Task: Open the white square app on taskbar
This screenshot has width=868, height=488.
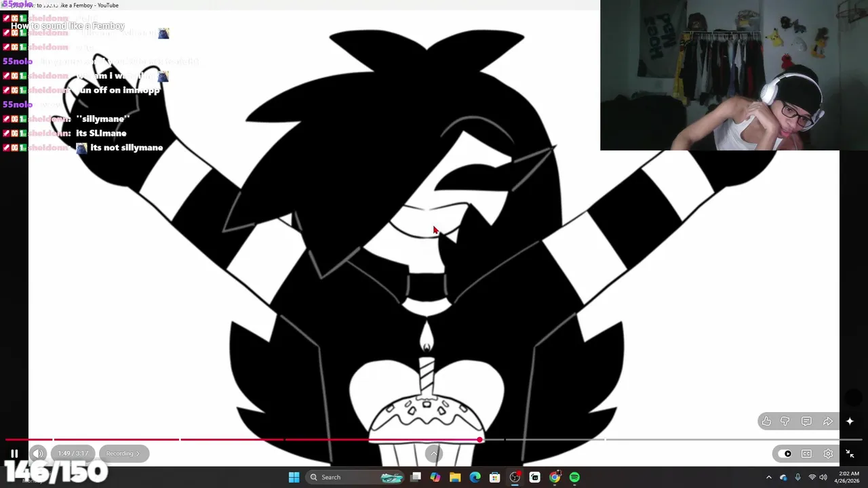Action: [535, 477]
